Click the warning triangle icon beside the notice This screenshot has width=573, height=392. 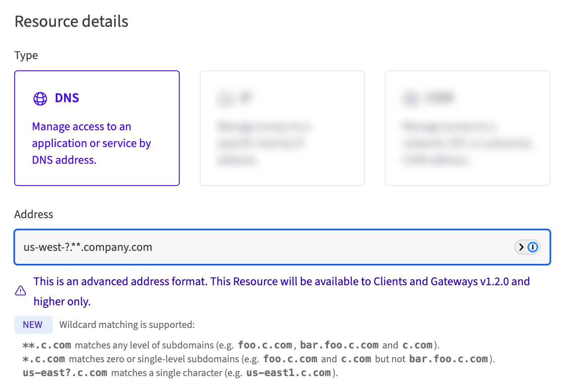pyautogui.click(x=21, y=291)
